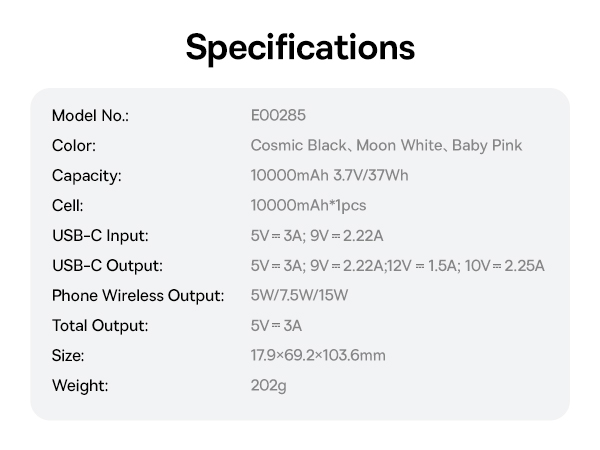Select the USB-C Output label
The height and width of the screenshot is (450, 600).
(107, 266)
